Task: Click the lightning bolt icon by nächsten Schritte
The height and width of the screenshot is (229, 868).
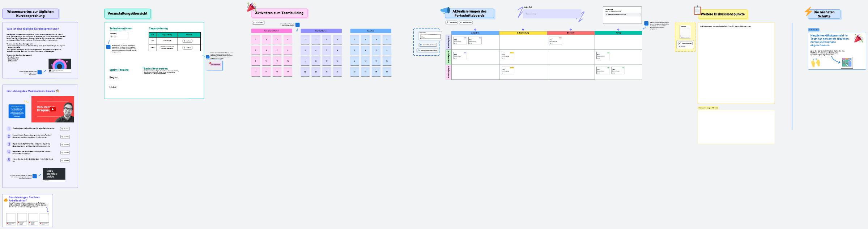Action: click(x=808, y=12)
